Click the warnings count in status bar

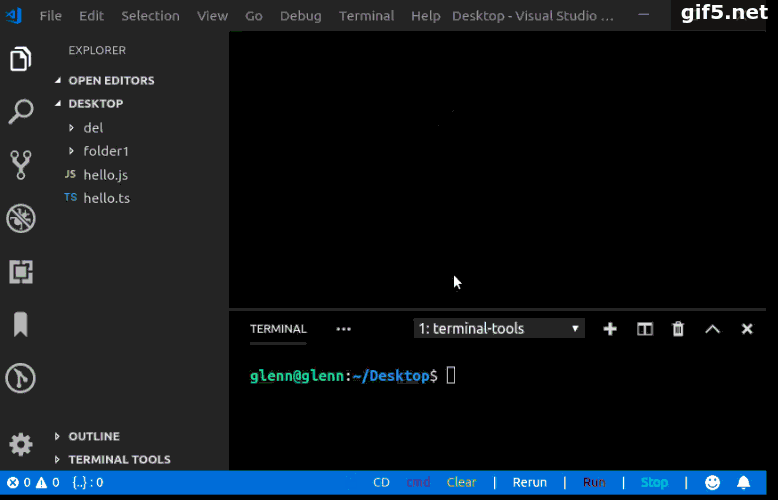point(48,482)
